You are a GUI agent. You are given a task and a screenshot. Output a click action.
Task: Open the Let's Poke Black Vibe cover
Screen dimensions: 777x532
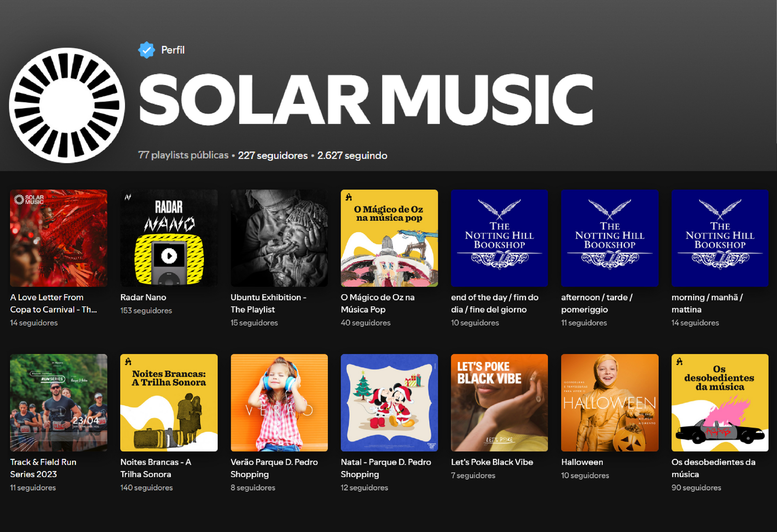click(x=499, y=403)
